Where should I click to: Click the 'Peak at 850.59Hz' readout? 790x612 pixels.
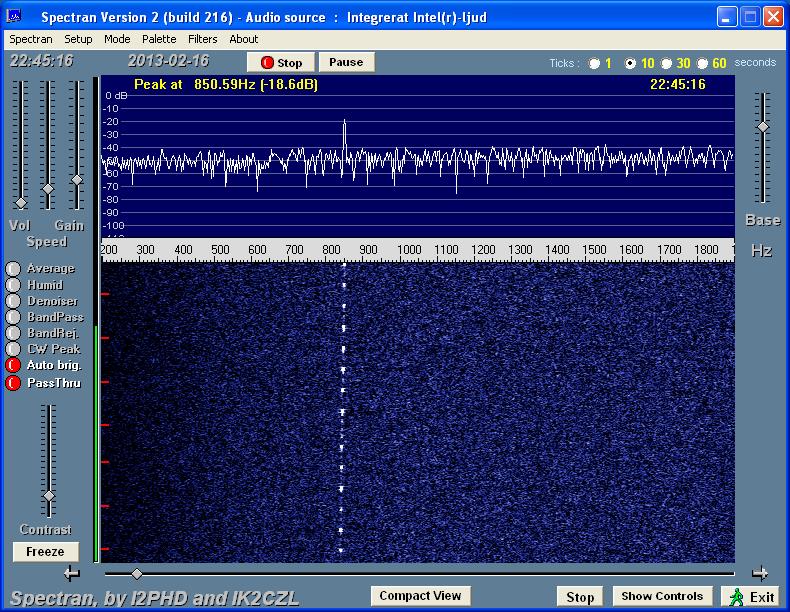pos(226,84)
